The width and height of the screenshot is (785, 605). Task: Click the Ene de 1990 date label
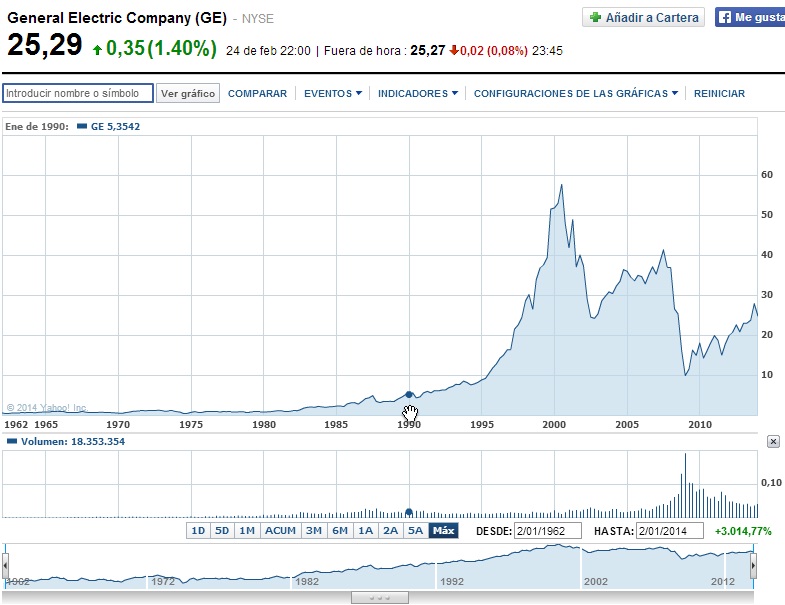coord(37,126)
